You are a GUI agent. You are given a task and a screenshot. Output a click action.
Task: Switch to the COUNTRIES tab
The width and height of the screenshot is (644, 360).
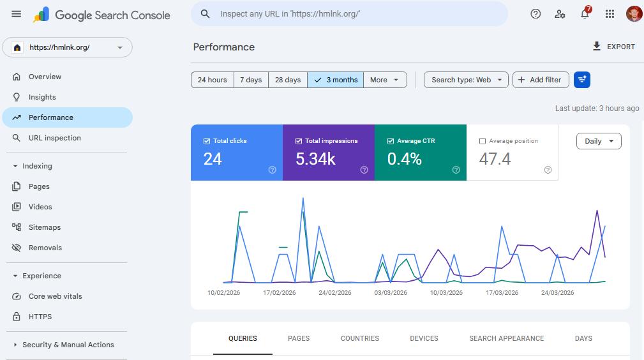[x=360, y=338]
